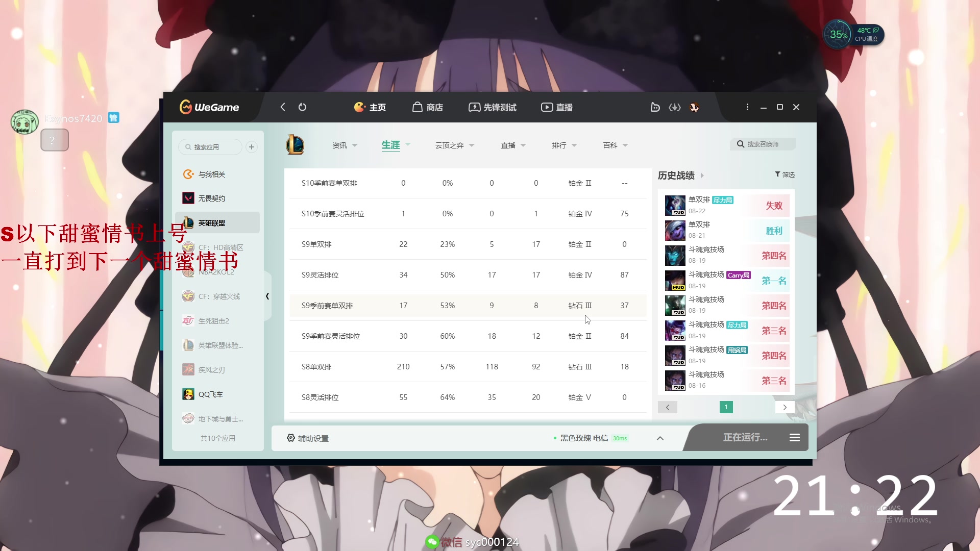The image size is (980, 551).
Task: Click the League of Legends L logo
Action: click(295, 145)
